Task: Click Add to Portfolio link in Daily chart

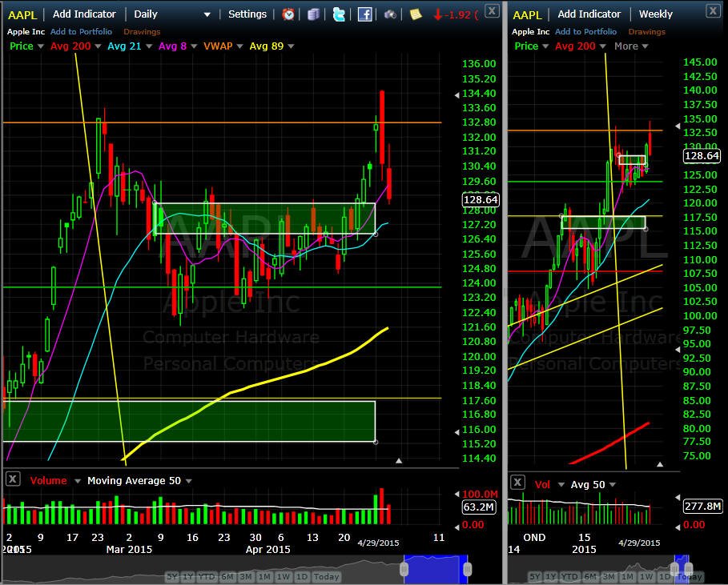Action: [x=81, y=31]
